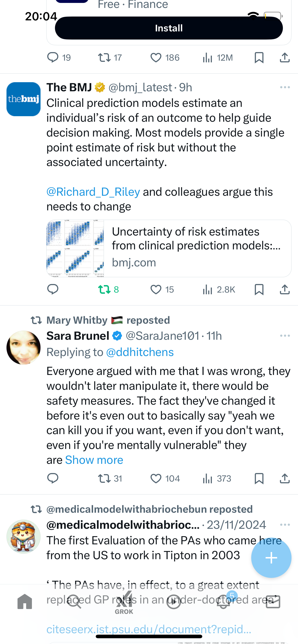Open The BMJ profile avatar
The height and width of the screenshot is (644, 298).
point(24,99)
